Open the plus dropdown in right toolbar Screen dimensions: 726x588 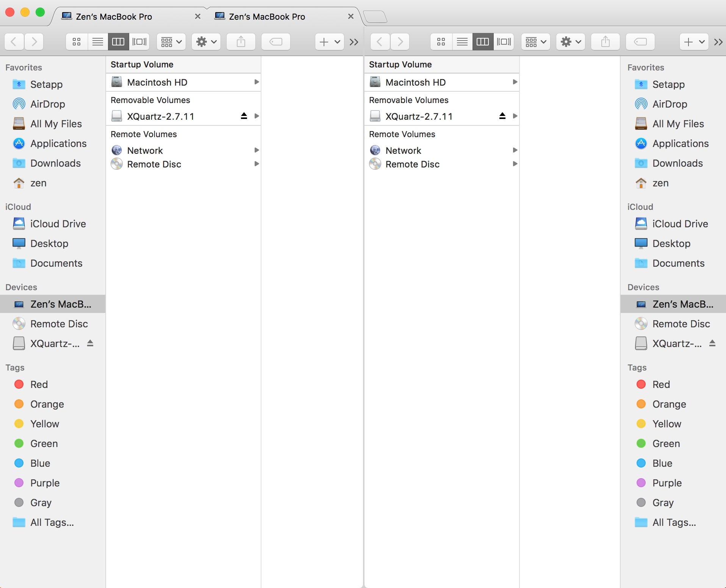(x=694, y=42)
